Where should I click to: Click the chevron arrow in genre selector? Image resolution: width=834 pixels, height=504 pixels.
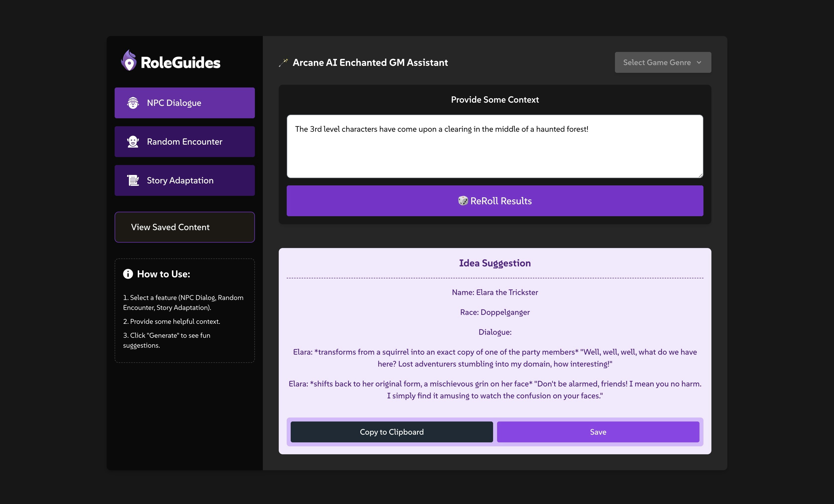point(699,63)
